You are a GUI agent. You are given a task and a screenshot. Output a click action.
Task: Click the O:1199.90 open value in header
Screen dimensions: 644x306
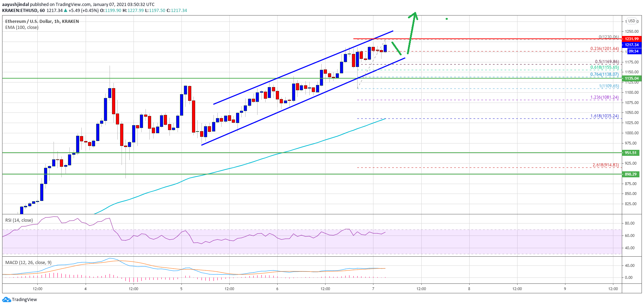(x=111, y=11)
